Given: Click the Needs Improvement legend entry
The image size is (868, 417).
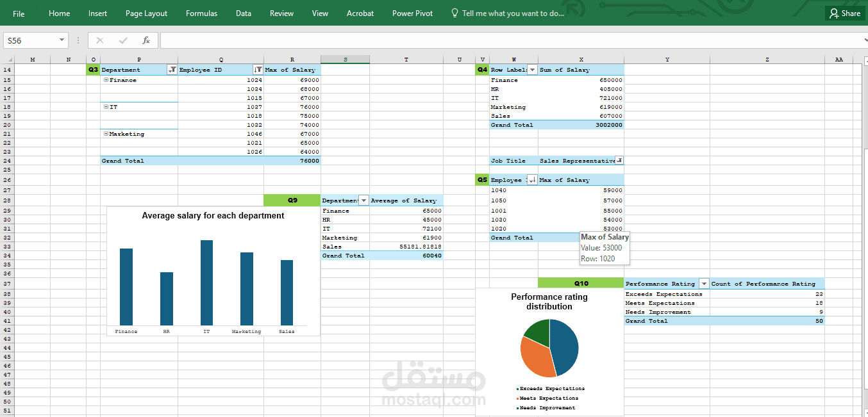Looking at the screenshot, I should point(546,408).
